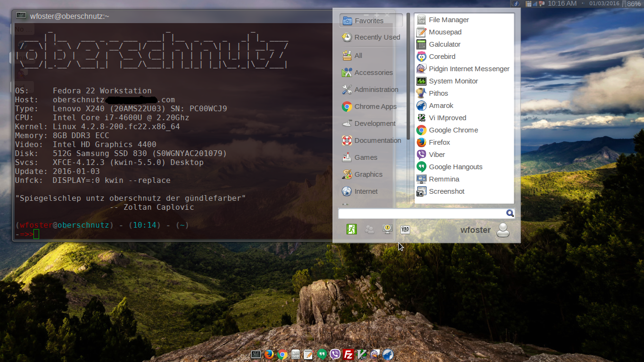The height and width of the screenshot is (362, 644).
Task: Start Remmina from the favorites list
Action: coord(444,179)
